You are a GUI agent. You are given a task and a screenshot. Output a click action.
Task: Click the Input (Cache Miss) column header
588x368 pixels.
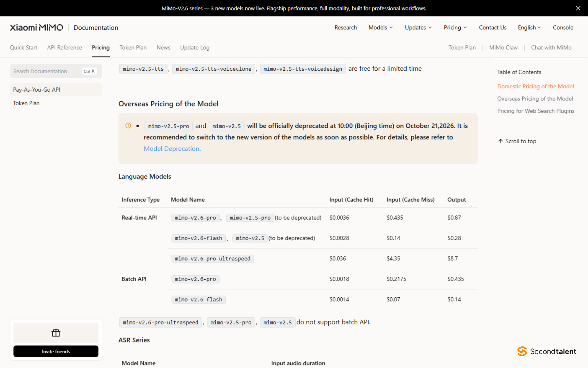410,200
